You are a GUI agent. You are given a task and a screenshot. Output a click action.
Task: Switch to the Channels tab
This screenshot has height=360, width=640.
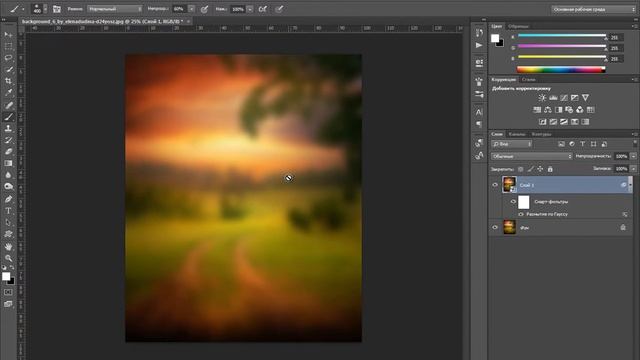click(517, 134)
